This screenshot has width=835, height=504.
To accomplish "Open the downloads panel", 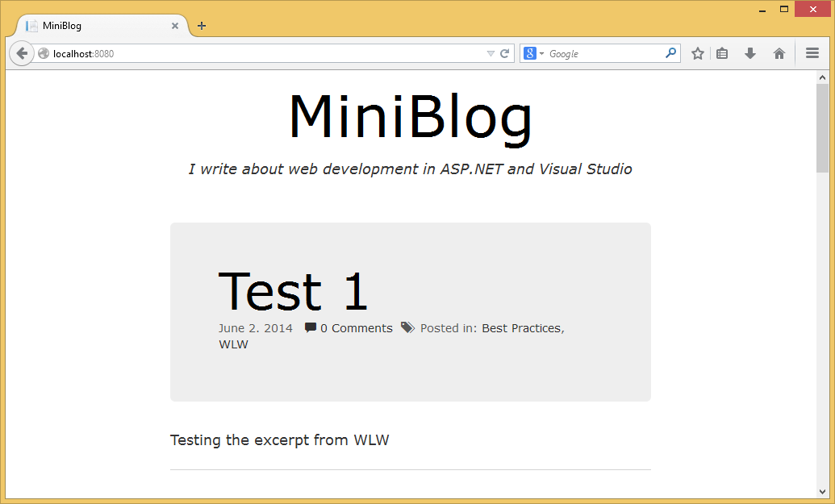I will click(x=749, y=52).
